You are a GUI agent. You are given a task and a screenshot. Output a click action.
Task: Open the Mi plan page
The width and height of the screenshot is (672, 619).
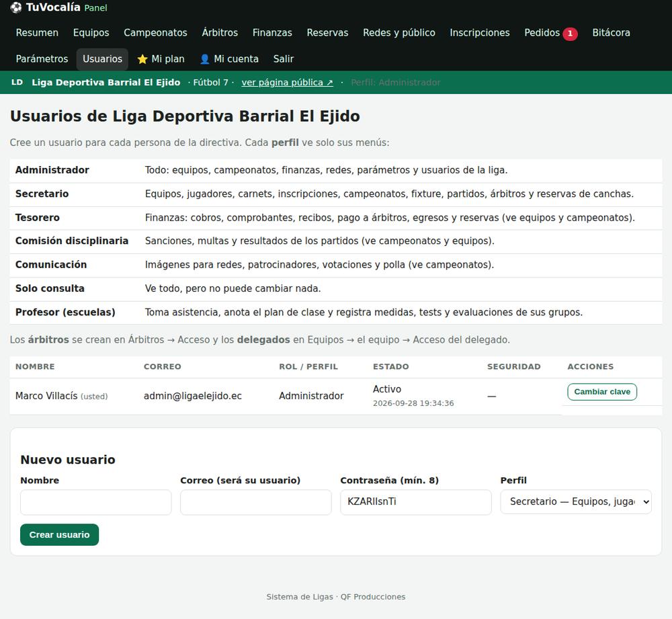161,59
